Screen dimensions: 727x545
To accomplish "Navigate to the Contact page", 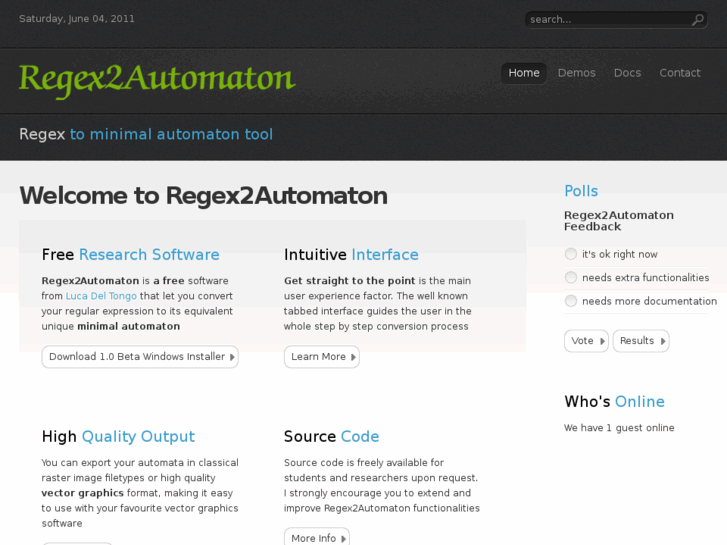I will click(680, 73).
